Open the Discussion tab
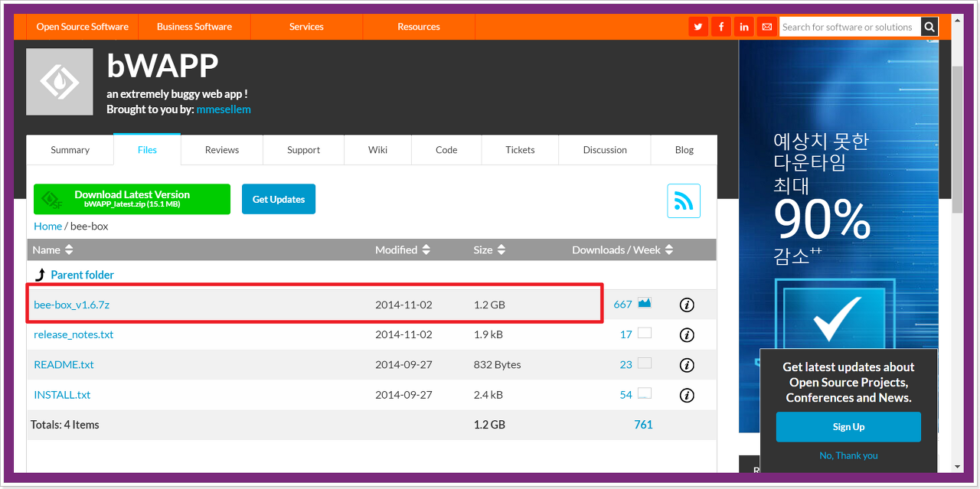 click(605, 150)
